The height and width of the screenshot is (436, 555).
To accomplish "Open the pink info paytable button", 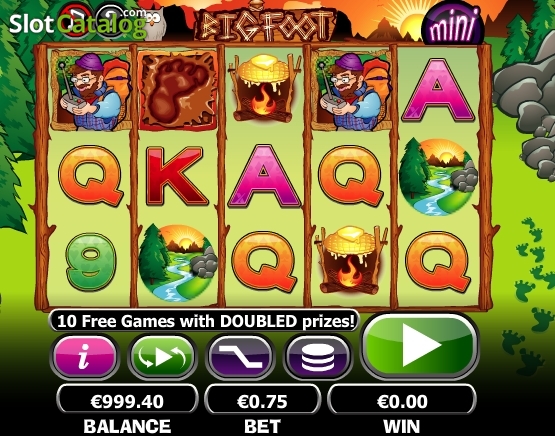I will click(84, 357).
